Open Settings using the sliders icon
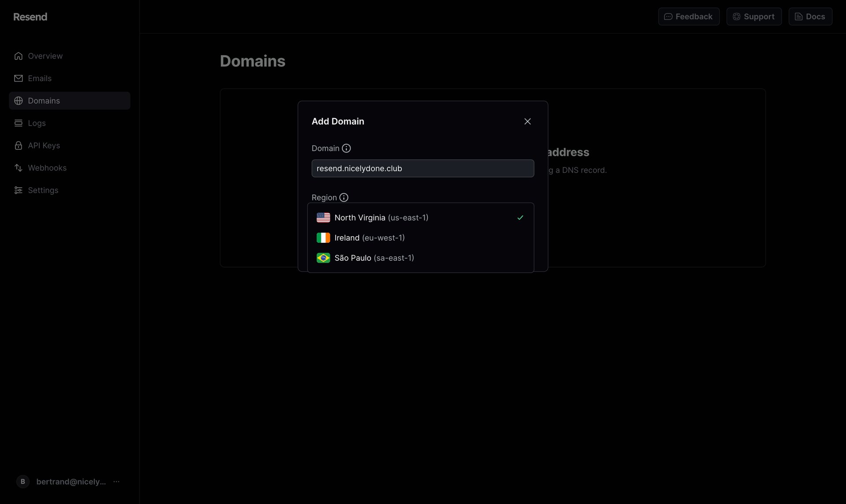846x504 pixels. coord(18,190)
